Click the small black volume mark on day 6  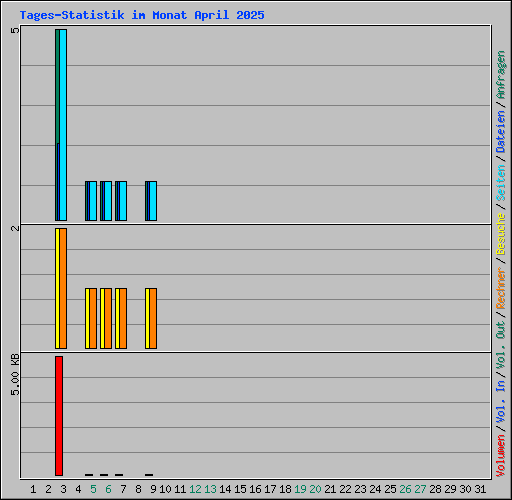(x=104, y=475)
